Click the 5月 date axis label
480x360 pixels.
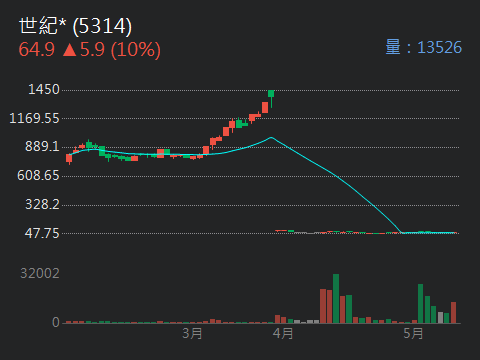413,333
